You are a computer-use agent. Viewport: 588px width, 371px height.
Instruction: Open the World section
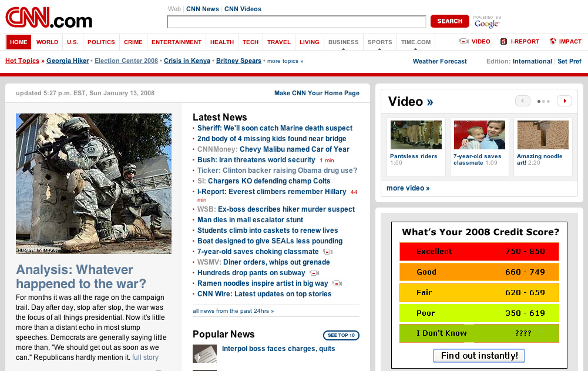tap(47, 42)
